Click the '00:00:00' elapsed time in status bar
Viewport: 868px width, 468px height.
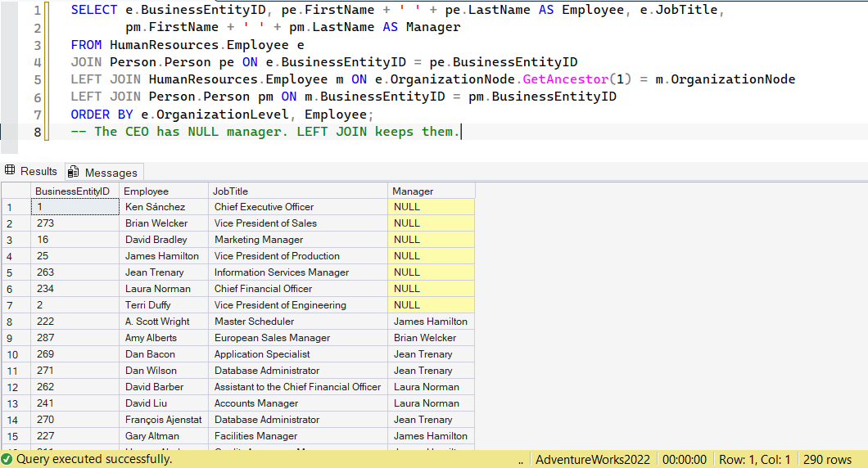coord(685,460)
